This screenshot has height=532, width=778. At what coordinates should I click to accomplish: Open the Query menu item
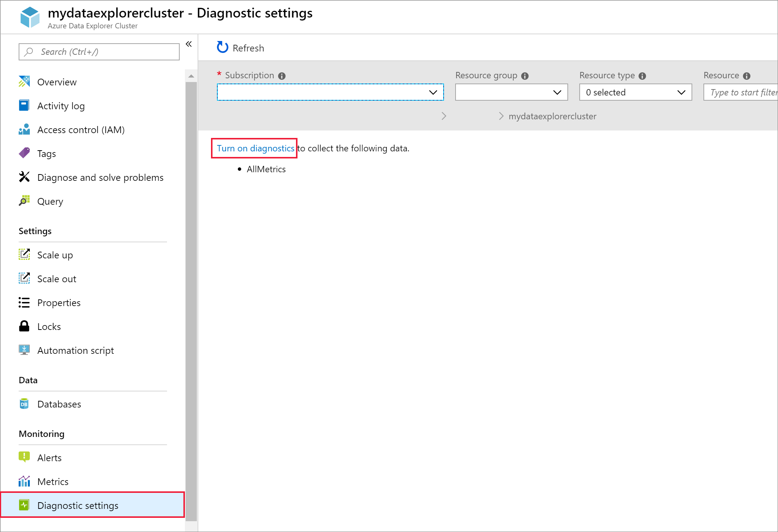(49, 201)
